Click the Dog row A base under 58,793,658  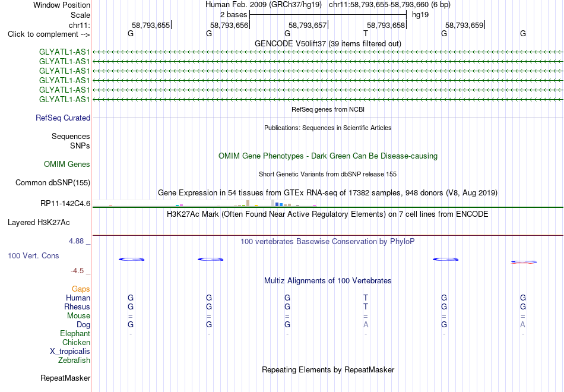[366, 325]
